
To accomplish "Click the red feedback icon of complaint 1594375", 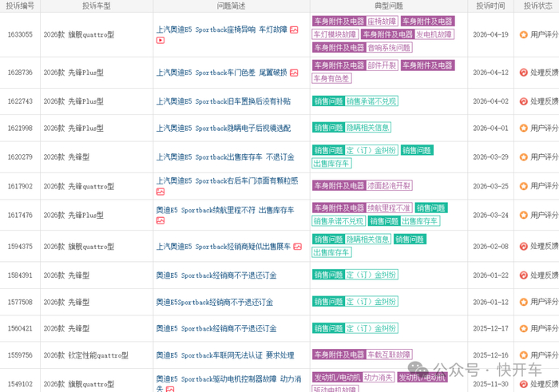I will (x=523, y=246).
